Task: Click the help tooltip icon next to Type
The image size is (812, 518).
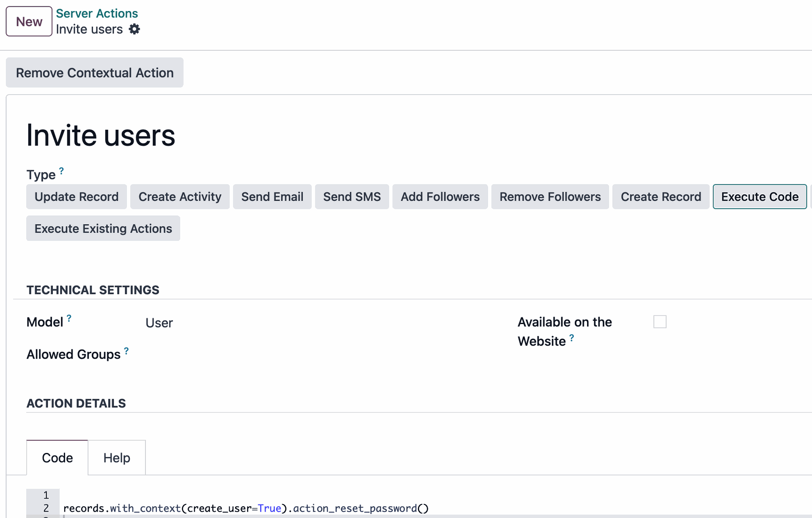Action: tap(61, 171)
